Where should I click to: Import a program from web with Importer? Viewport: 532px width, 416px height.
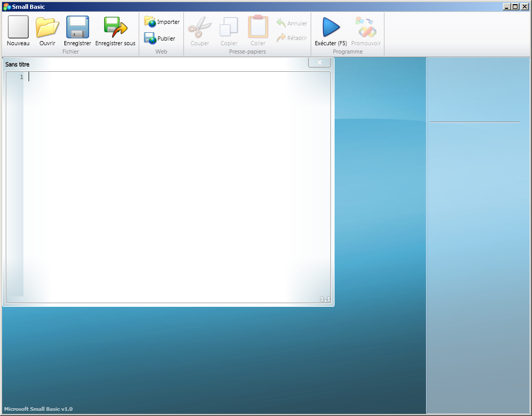tap(162, 22)
